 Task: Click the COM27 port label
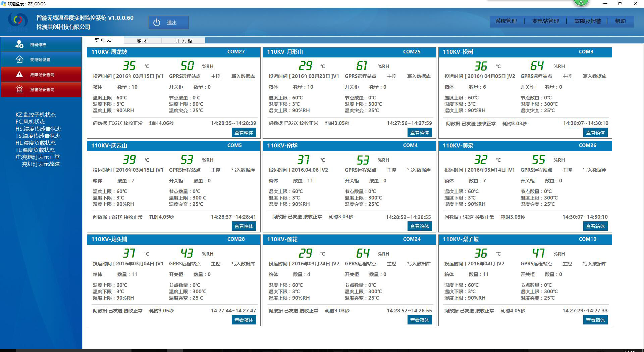pos(236,52)
